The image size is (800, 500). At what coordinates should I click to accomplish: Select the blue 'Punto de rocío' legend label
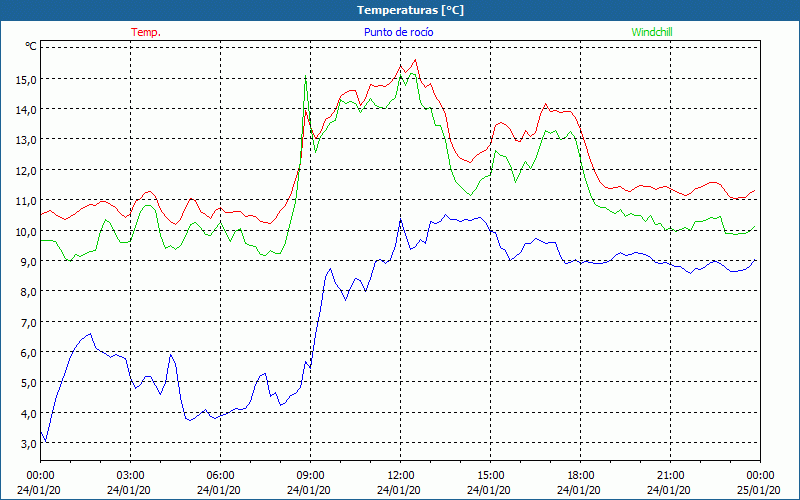[x=398, y=32]
